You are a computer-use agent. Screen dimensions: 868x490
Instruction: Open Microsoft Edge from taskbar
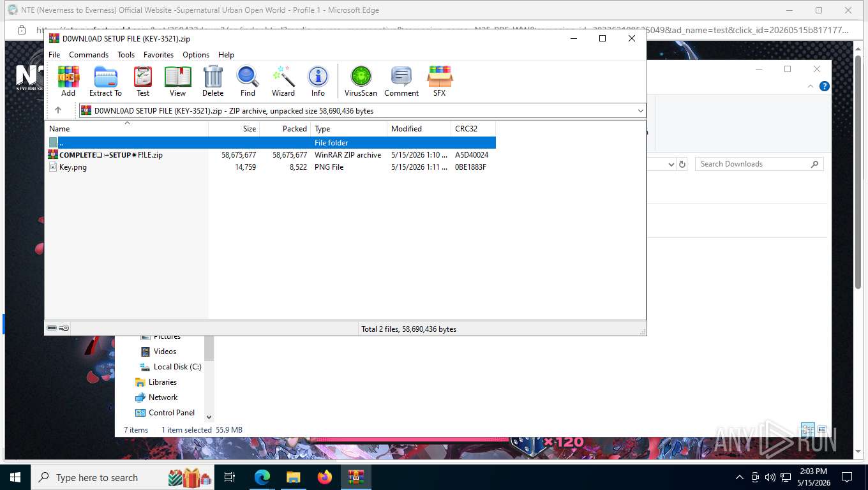(x=262, y=477)
